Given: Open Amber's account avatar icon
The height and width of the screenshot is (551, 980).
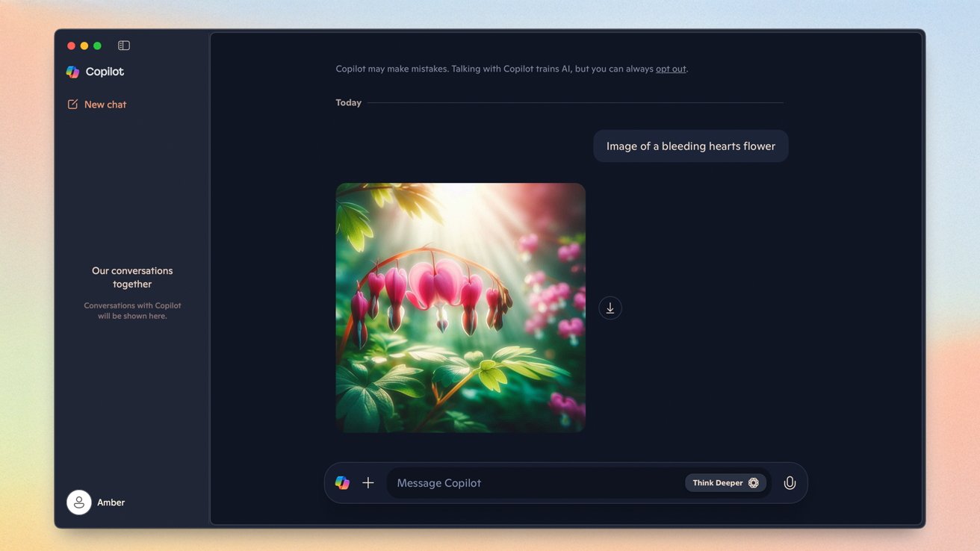Looking at the screenshot, I should coord(78,502).
